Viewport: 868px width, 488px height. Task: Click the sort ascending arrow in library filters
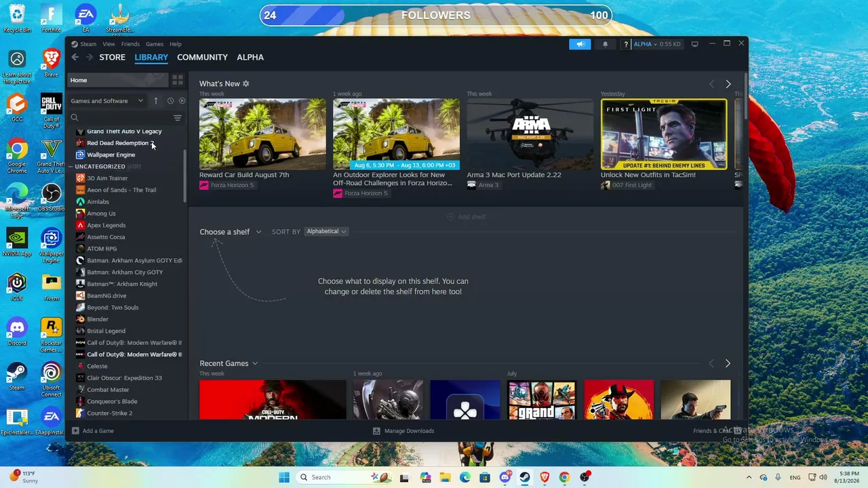[x=155, y=101]
